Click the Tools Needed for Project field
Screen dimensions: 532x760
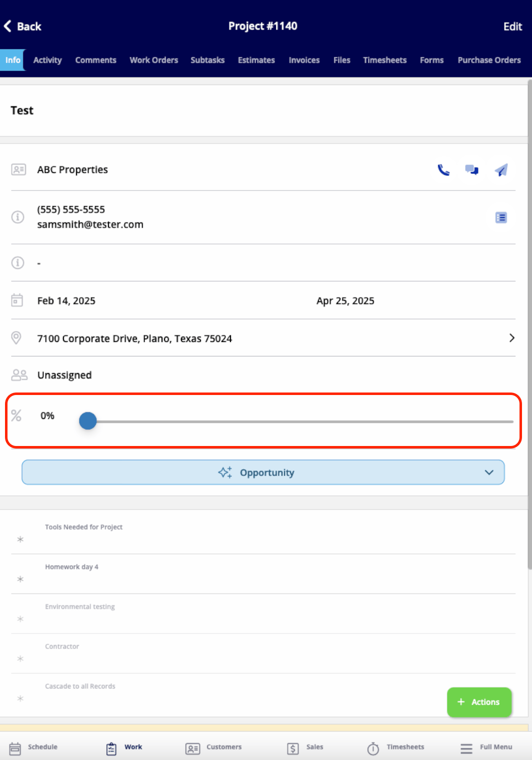(263, 534)
